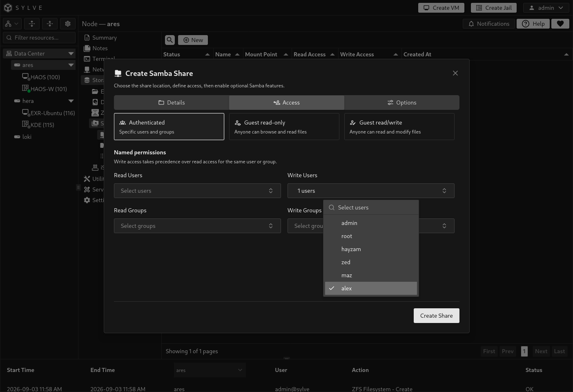Sort by Read Access column

(x=314, y=54)
